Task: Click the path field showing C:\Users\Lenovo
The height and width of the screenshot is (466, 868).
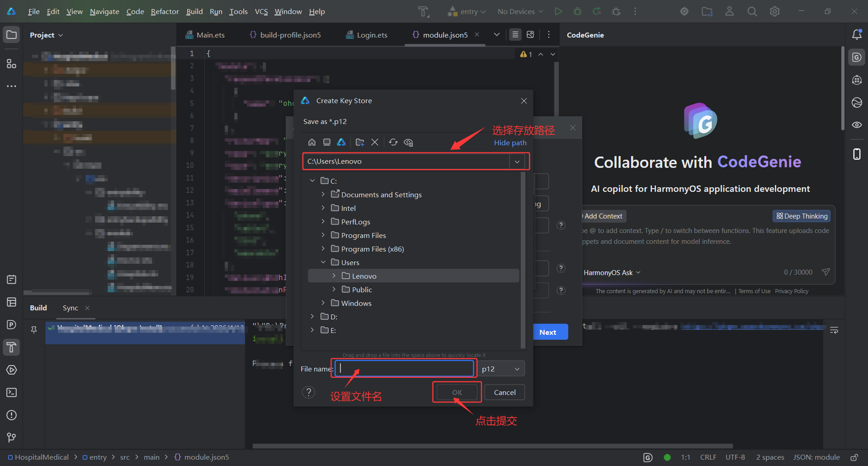Action: point(406,162)
